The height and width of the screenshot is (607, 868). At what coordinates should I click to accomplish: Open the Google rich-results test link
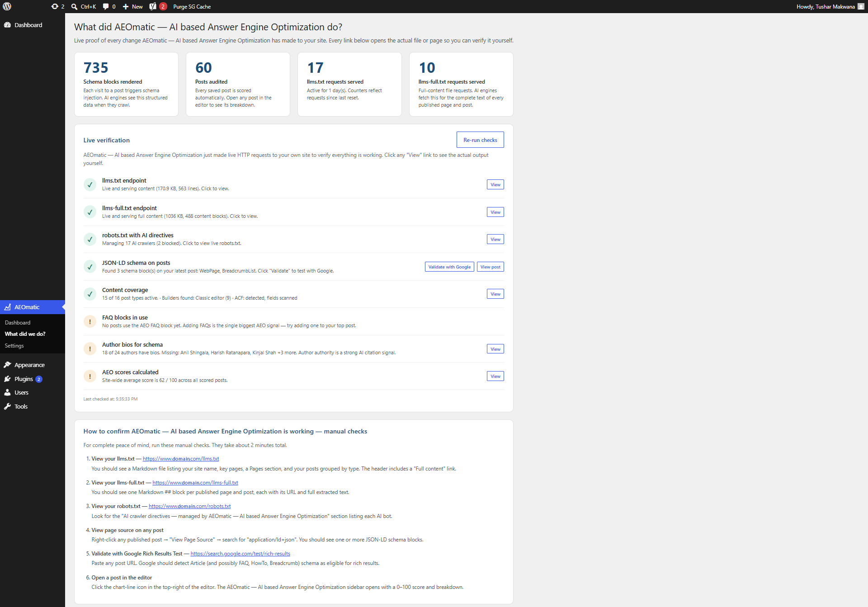(x=241, y=554)
